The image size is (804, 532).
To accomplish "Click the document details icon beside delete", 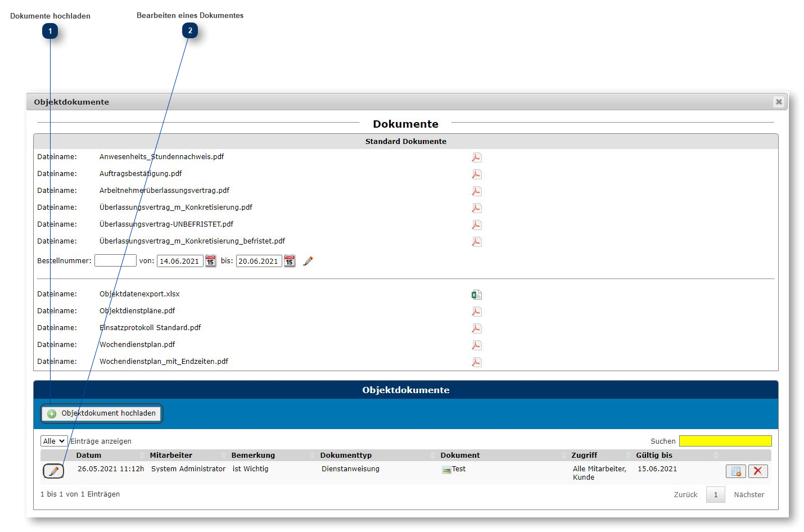I will point(736,471).
